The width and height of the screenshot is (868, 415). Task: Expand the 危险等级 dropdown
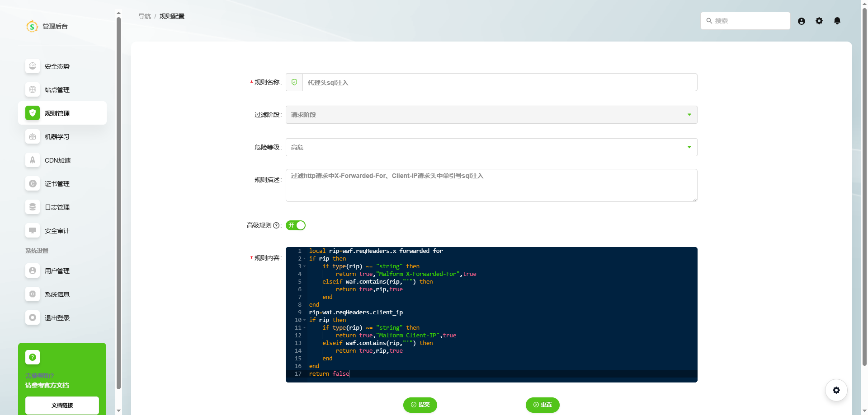(x=491, y=147)
